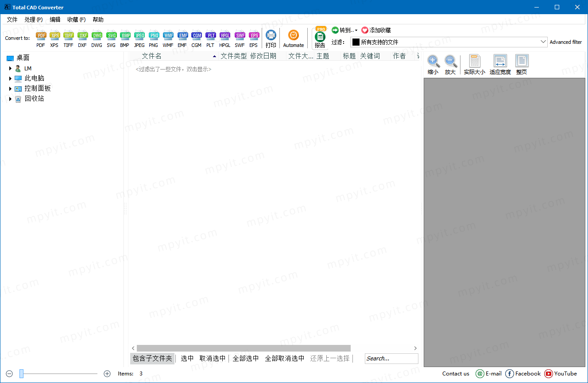Click 放大 zoom in preview
Screen dimensions: 588x383
click(x=450, y=65)
